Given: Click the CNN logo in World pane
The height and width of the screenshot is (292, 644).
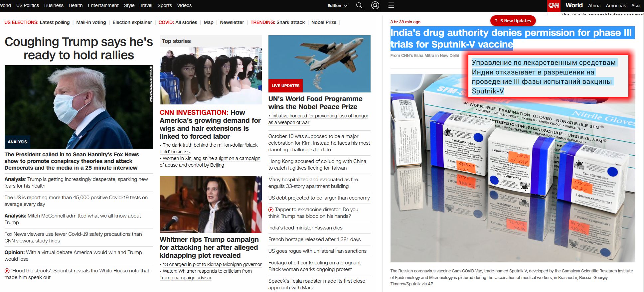Looking at the screenshot, I should [554, 6].
